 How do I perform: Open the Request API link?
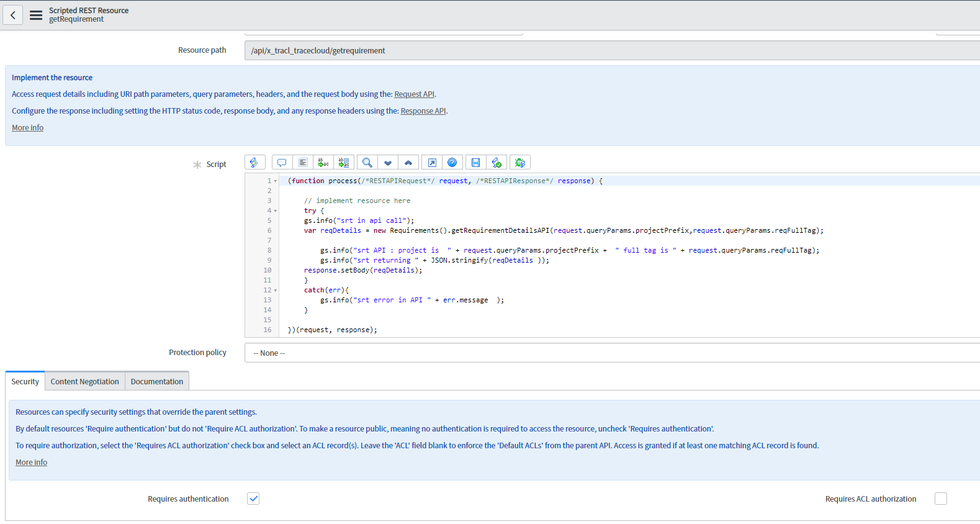click(x=414, y=94)
